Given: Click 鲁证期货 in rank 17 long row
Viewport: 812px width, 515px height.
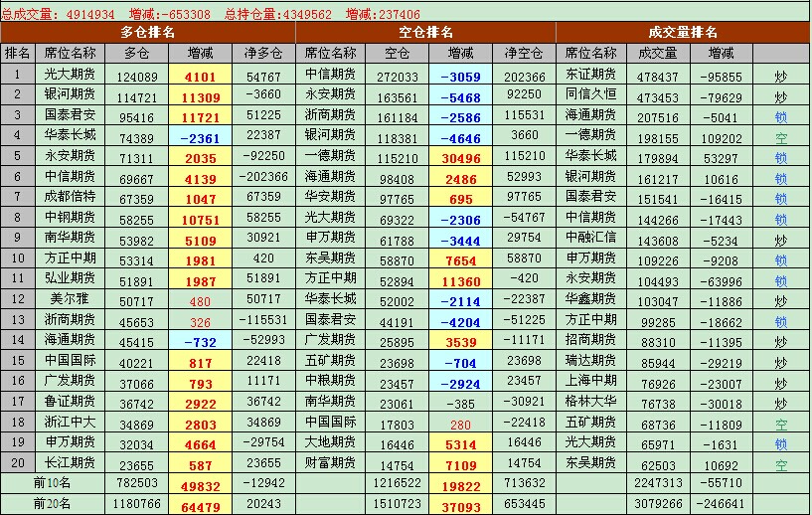Looking at the screenshot, I should click(70, 401).
